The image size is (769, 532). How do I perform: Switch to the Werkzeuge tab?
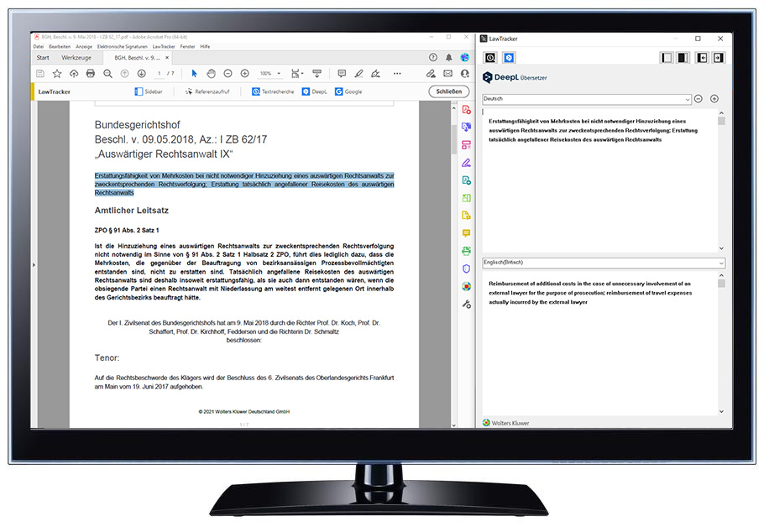[76, 58]
